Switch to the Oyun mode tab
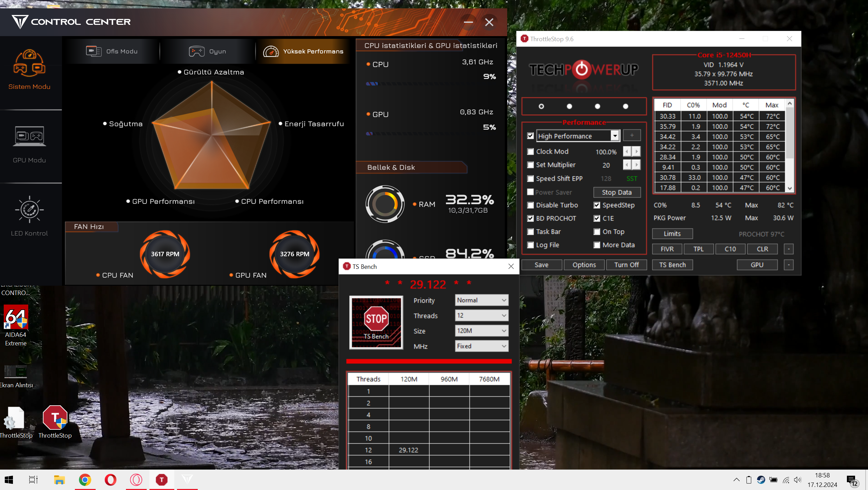This screenshot has height=490, width=868. point(208,51)
